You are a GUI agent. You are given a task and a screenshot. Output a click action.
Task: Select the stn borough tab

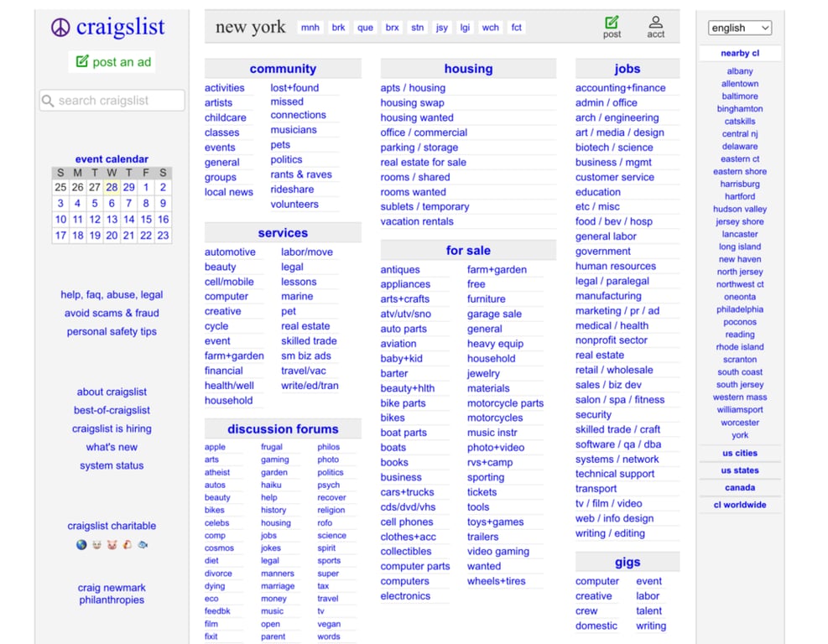[x=417, y=27]
